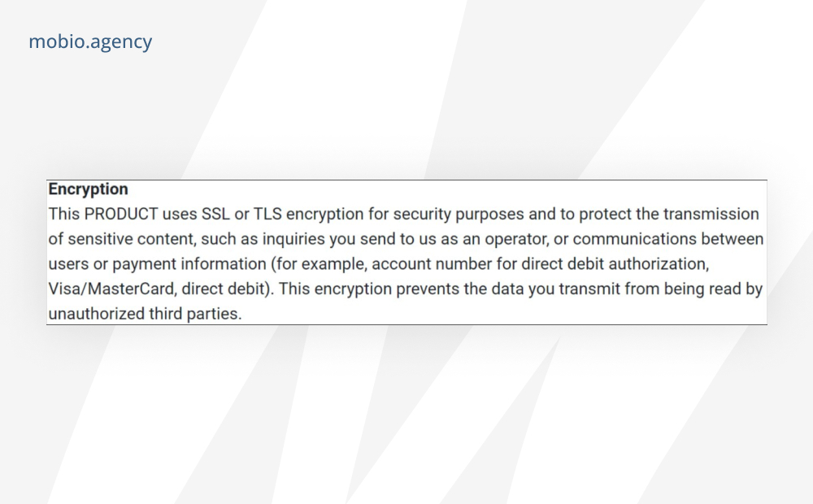Image resolution: width=813 pixels, height=504 pixels.
Task: Click the word 'operator' in the paragraph
Action: (516, 239)
